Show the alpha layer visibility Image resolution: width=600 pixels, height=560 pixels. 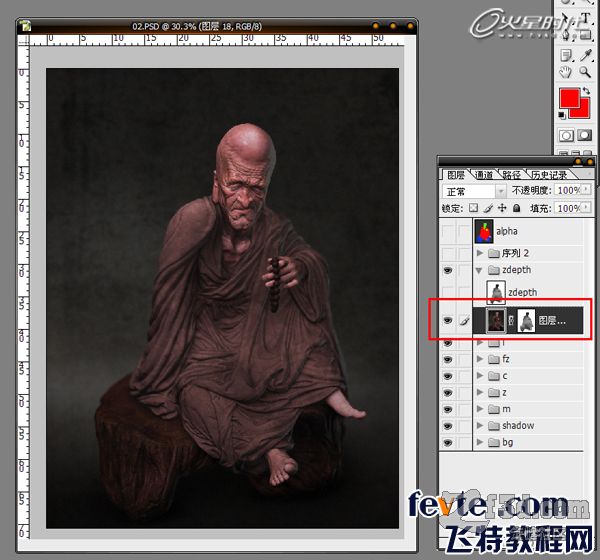pos(448,231)
